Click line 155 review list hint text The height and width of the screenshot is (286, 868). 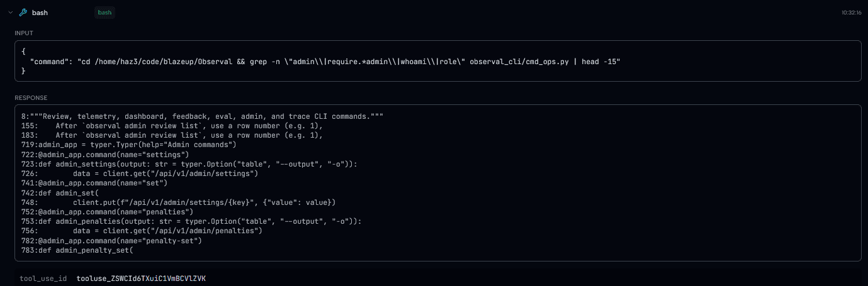[x=172, y=126]
